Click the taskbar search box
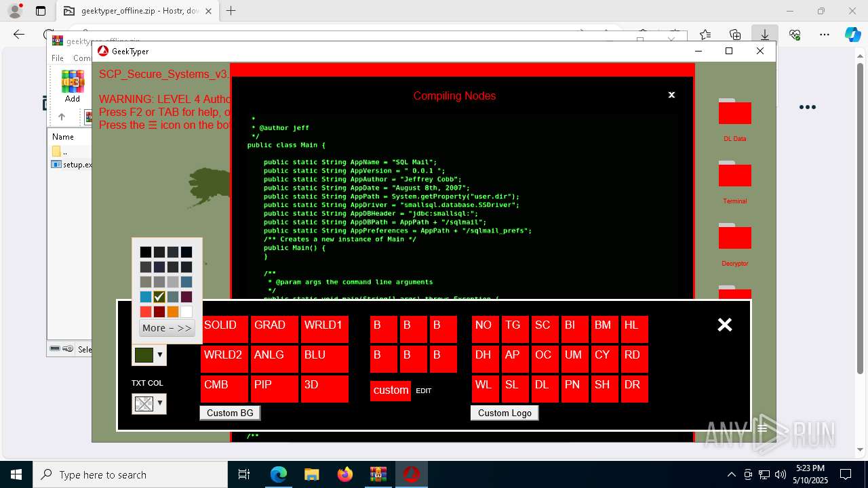The width and height of the screenshot is (868, 488). 130,474
